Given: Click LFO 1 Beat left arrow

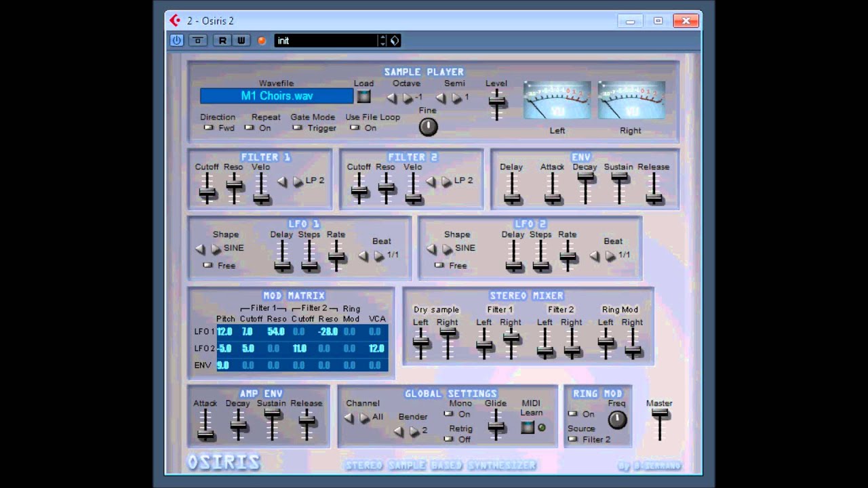Looking at the screenshot, I should pos(363,256).
